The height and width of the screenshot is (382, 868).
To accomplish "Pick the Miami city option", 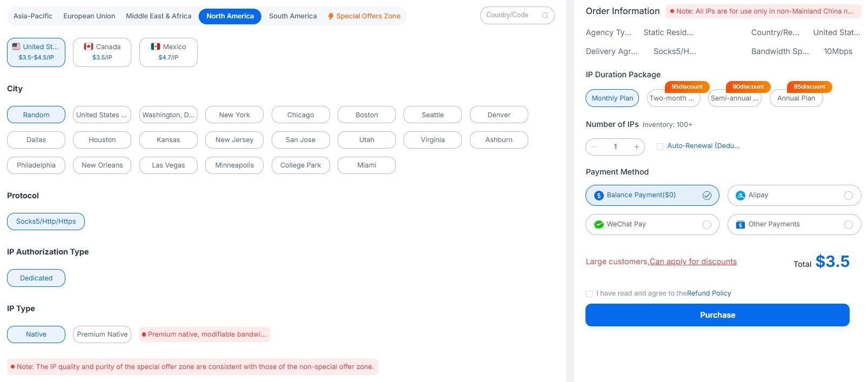I will point(367,165).
